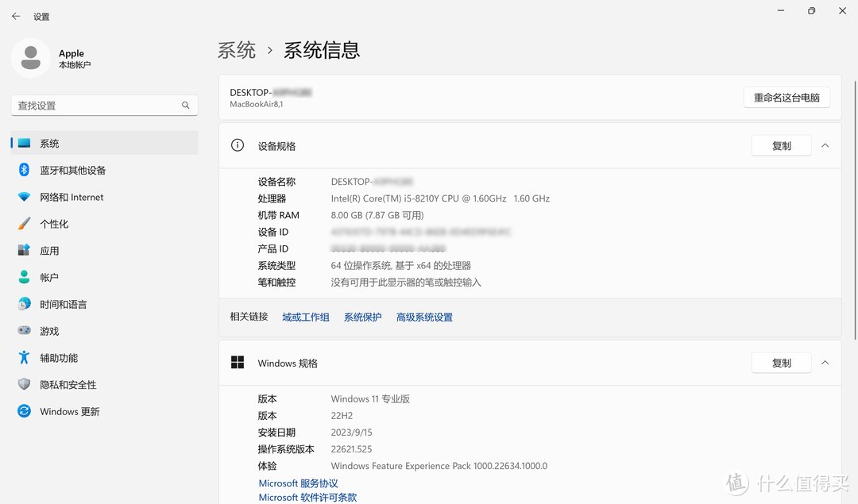Open the 系统保护 link
Image resolution: width=858 pixels, height=504 pixels.
coord(363,317)
